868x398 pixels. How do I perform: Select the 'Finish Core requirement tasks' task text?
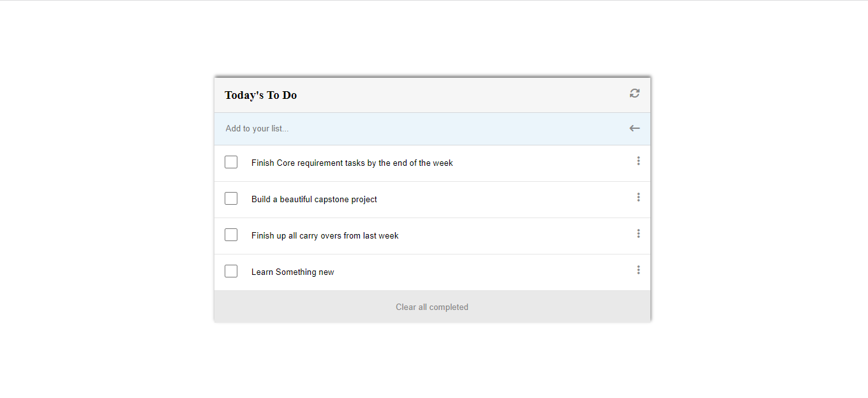[x=352, y=163]
